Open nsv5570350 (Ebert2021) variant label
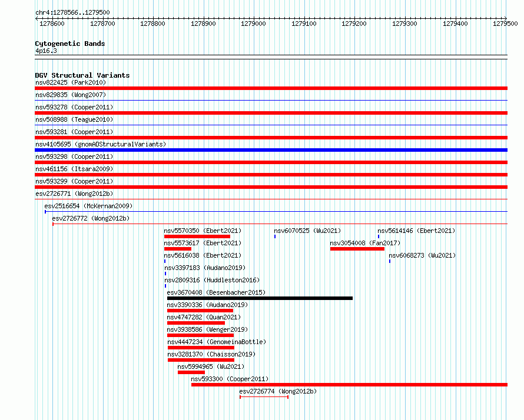Screen dimensions: 524x420 [x=203, y=231]
